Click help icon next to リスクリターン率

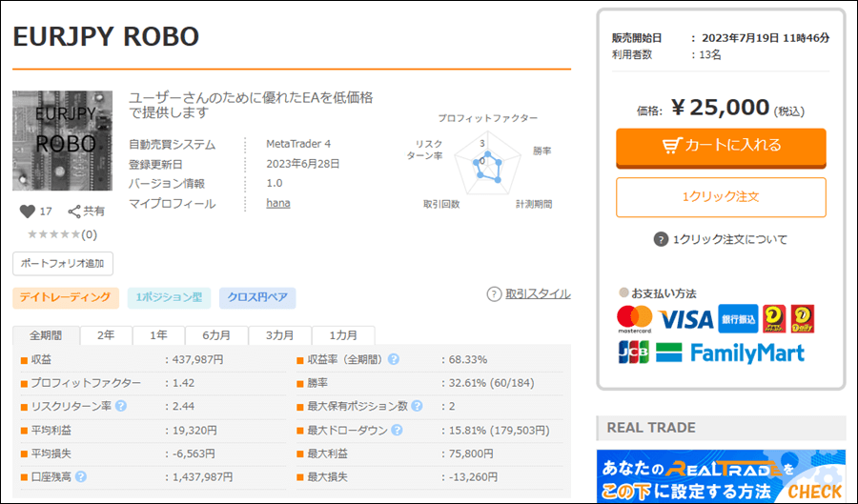point(121,407)
